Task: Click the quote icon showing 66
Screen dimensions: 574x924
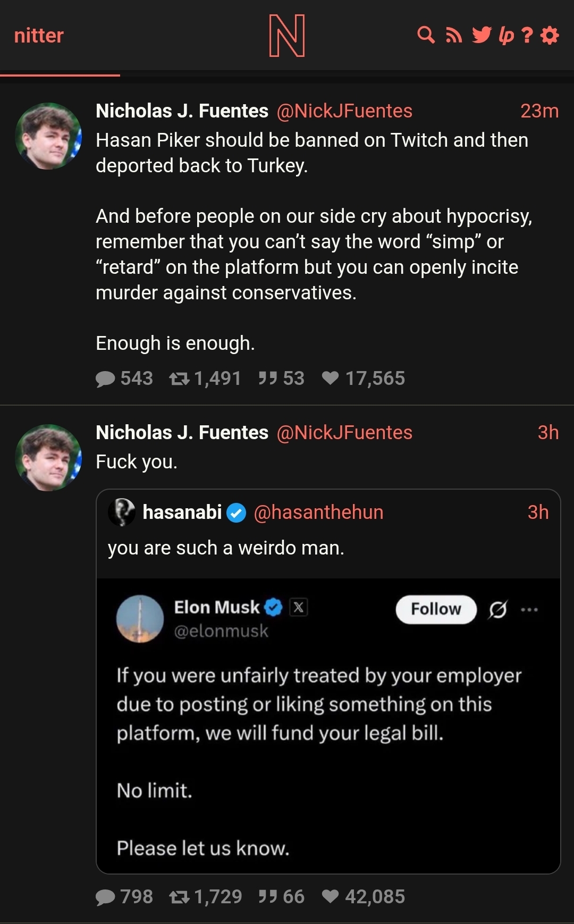Action: coord(268,897)
